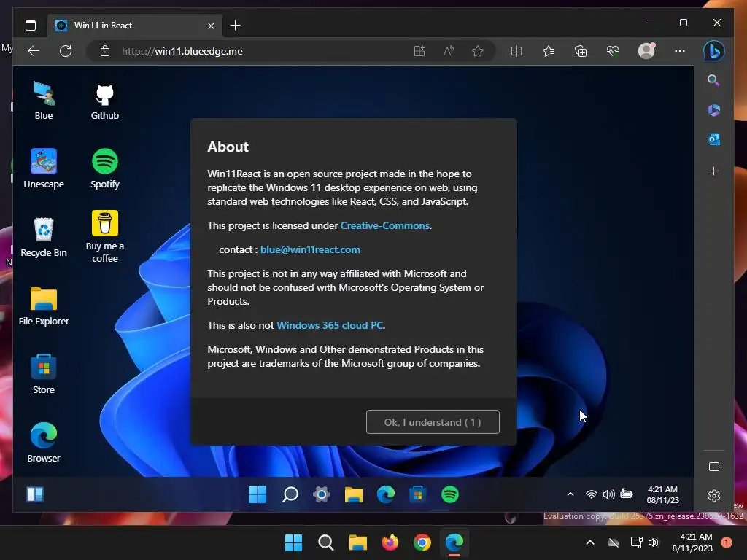This screenshot has height=560, width=747.
Task: Open the Unescape desktop icon
Action: coord(44,168)
